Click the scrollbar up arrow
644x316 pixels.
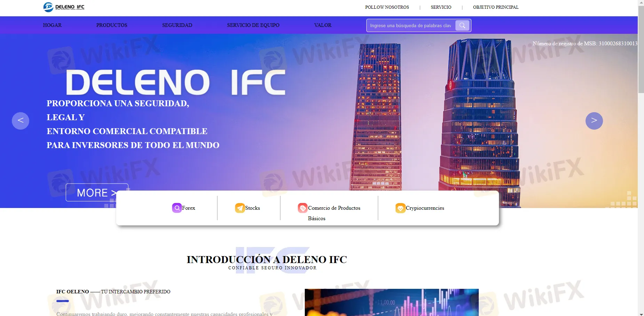[x=641, y=2]
